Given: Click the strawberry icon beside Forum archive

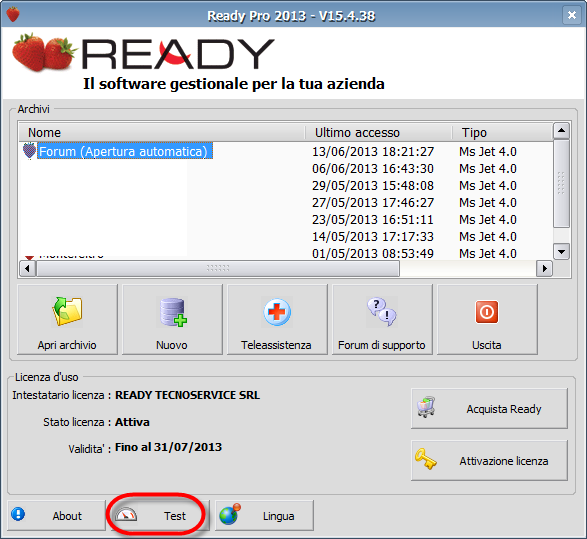Looking at the screenshot, I should coord(29,151).
